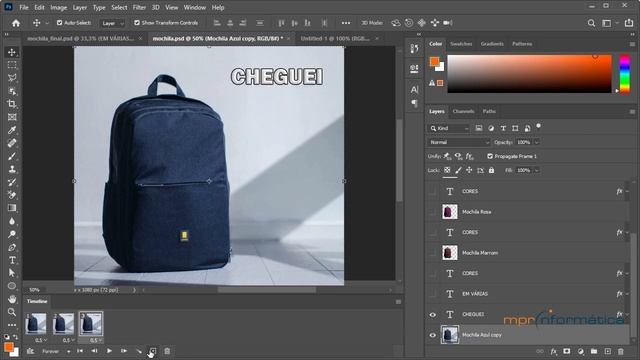Click the foreground orange color swatch in toolbar

[9, 347]
